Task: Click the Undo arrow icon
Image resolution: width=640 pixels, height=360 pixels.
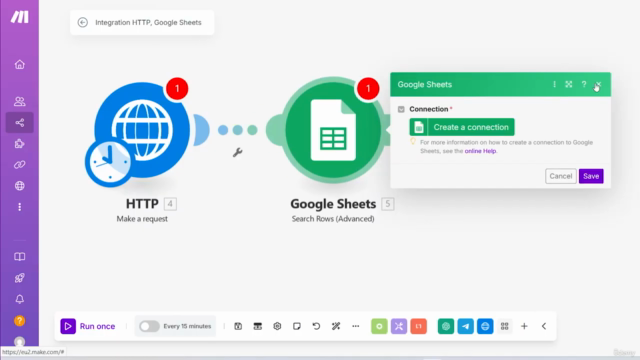Action: (x=316, y=326)
